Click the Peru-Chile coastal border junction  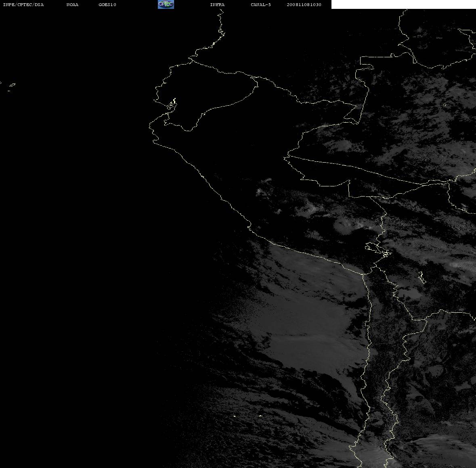363,274
